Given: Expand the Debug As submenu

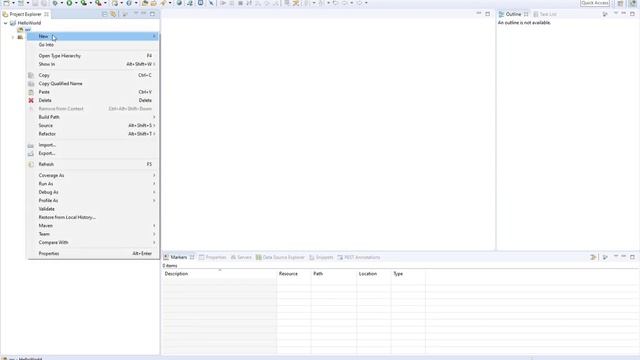Looking at the screenshot, I should tap(93, 192).
